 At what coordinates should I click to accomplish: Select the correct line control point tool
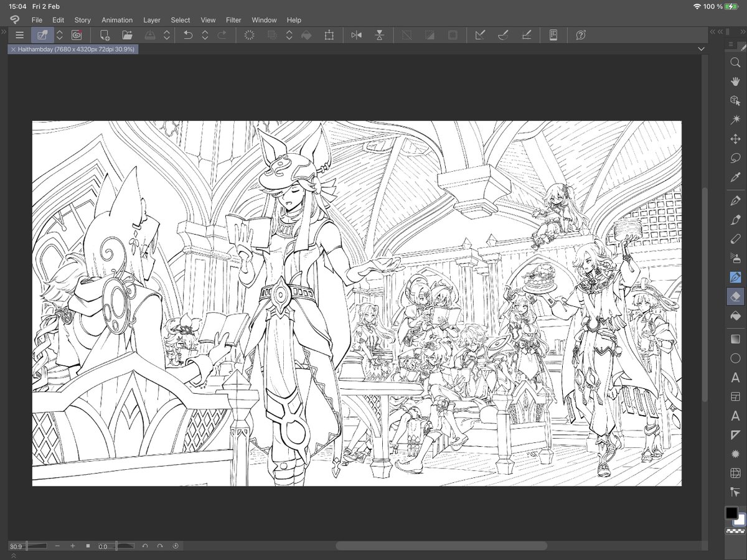[735, 492]
